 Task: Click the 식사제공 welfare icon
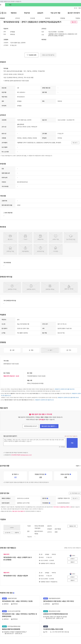56,249
